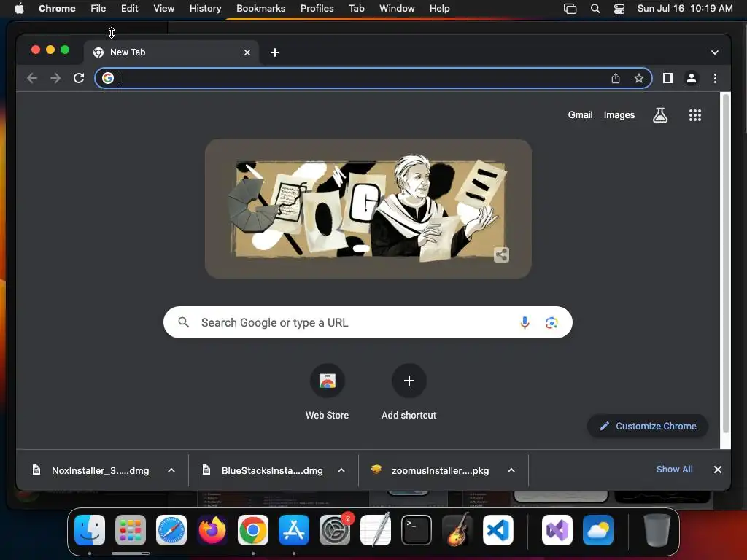This screenshot has width=747, height=560.
Task: Open System Preferences from the Dock
Action: (x=334, y=530)
